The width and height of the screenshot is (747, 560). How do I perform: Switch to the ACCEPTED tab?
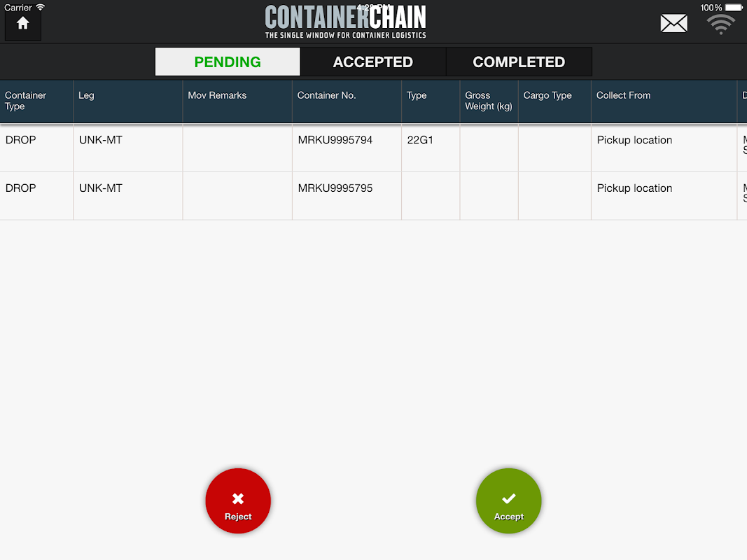click(x=373, y=62)
